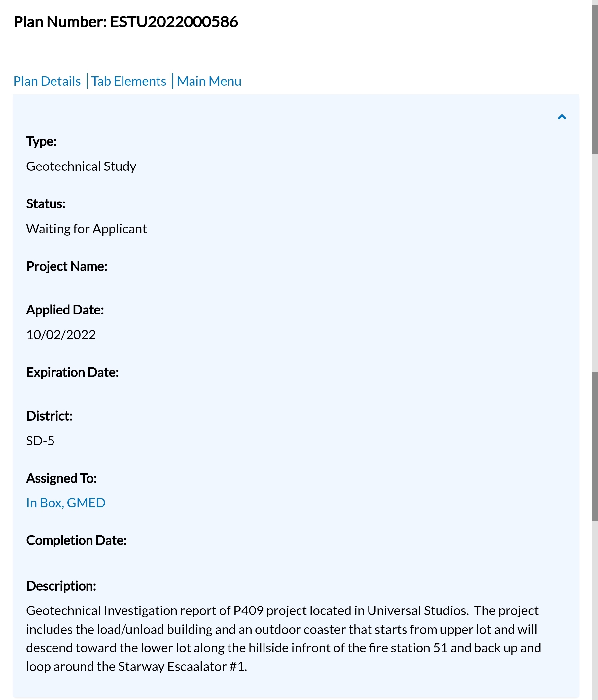Navigate to the Main Menu

tap(209, 81)
